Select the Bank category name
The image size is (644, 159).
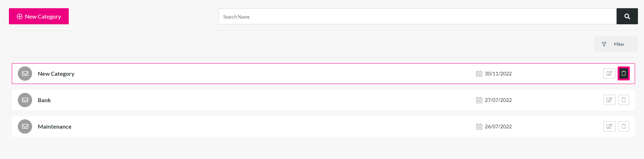[x=44, y=100]
